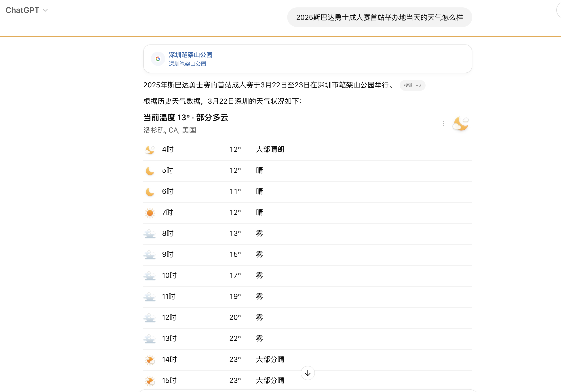
Task: Click the 大部晴朗 condition in the 4时 row
Action: click(x=270, y=149)
